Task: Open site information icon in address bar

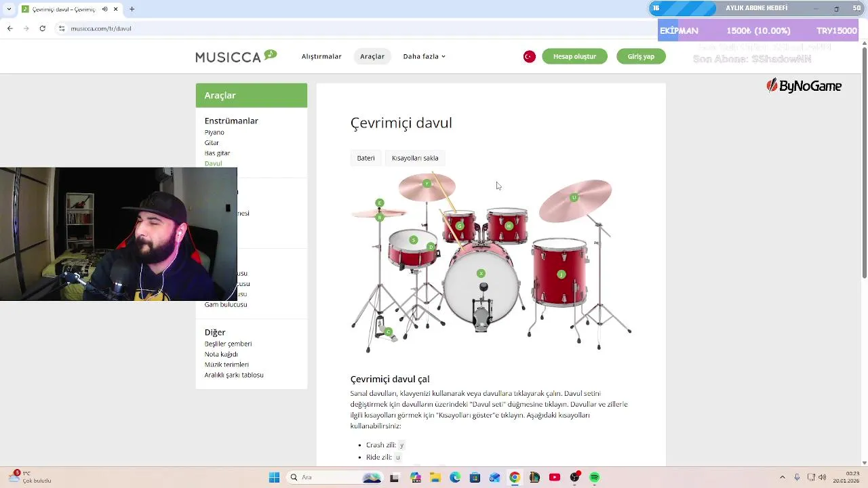Action: coord(62,28)
